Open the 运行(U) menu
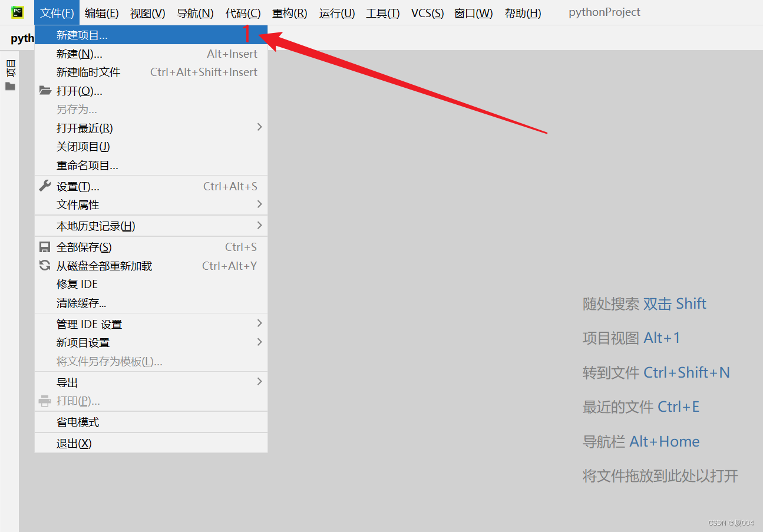Viewport: 763px width, 532px height. (x=336, y=13)
